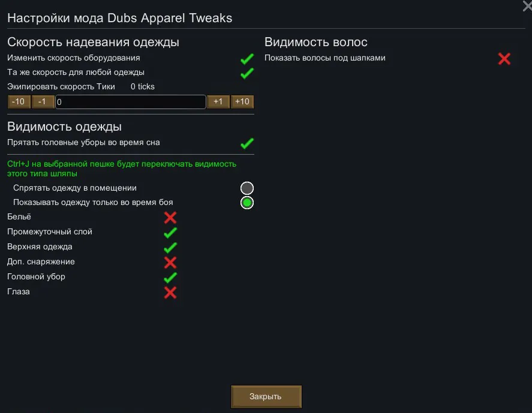Increase equip speed with +1 button

(x=218, y=102)
